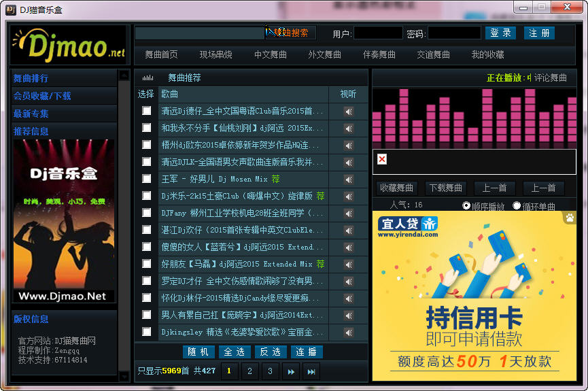Viewport: 588px width, 391px height.
Task: Open 舞曲首页 tab
Action: (161, 55)
